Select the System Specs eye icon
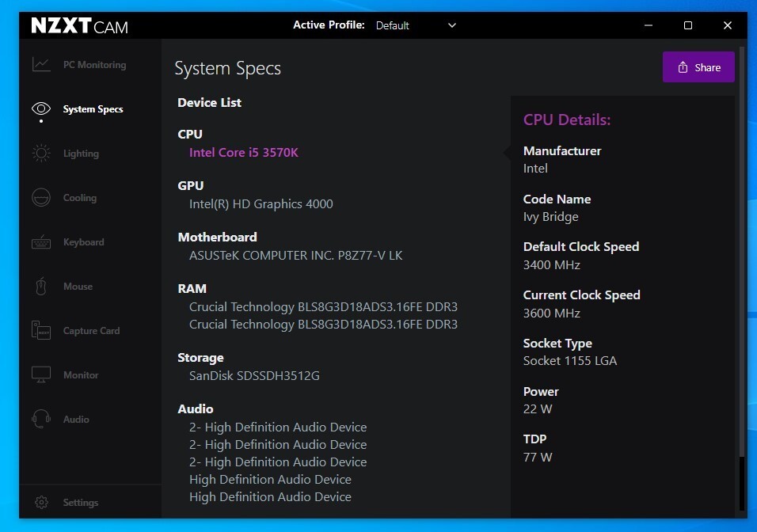Screen dimensions: 757x532 (x=41, y=108)
